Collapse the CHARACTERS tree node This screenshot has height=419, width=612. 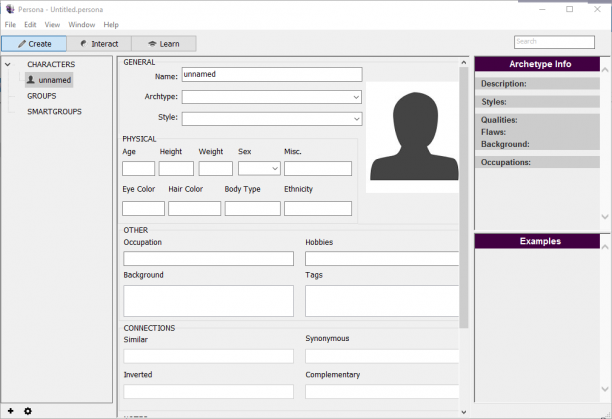pyautogui.click(x=8, y=64)
